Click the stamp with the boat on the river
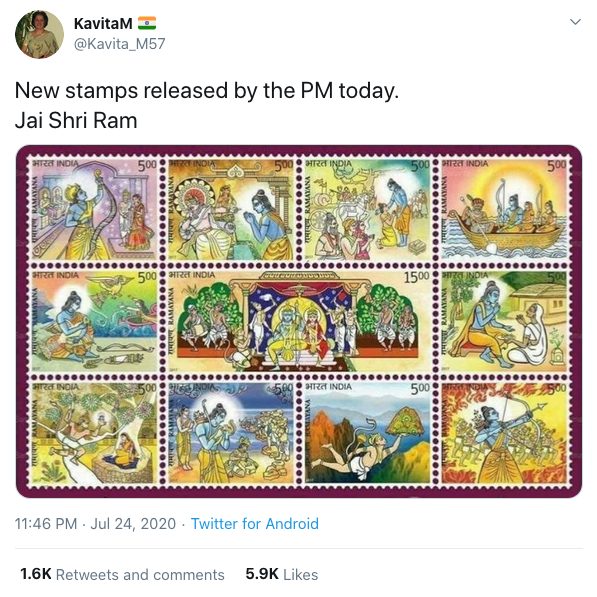This screenshot has height=597, width=597. click(505, 210)
